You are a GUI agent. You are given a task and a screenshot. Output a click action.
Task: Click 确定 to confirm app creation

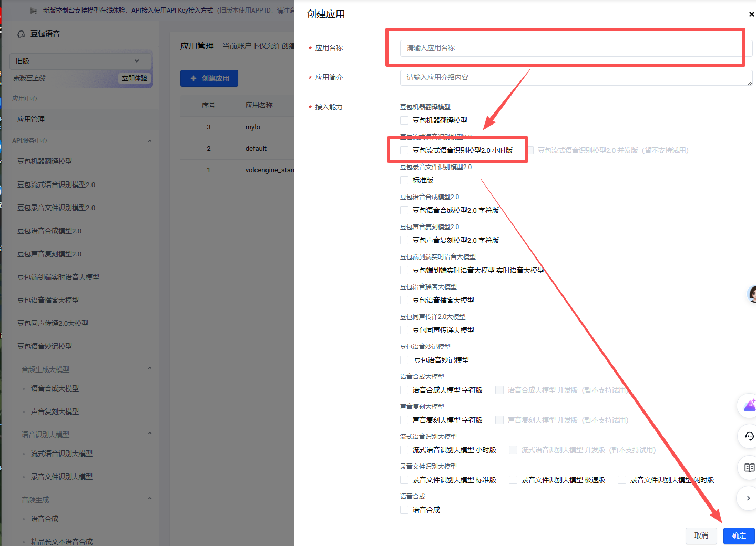click(739, 536)
